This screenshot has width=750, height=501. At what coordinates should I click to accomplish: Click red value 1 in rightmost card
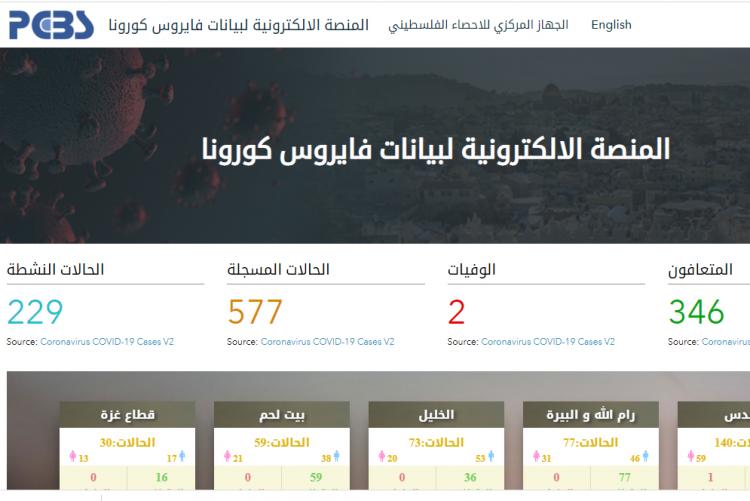710,477
